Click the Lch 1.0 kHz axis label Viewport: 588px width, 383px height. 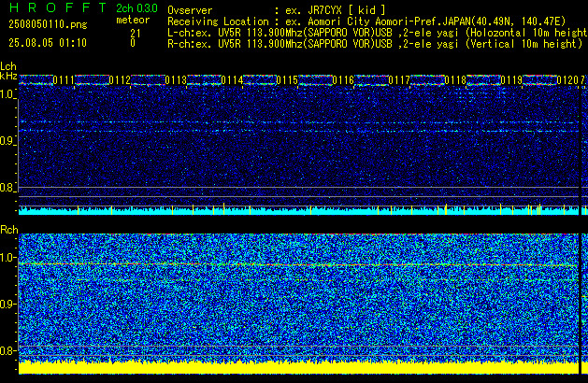pos(7,94)
